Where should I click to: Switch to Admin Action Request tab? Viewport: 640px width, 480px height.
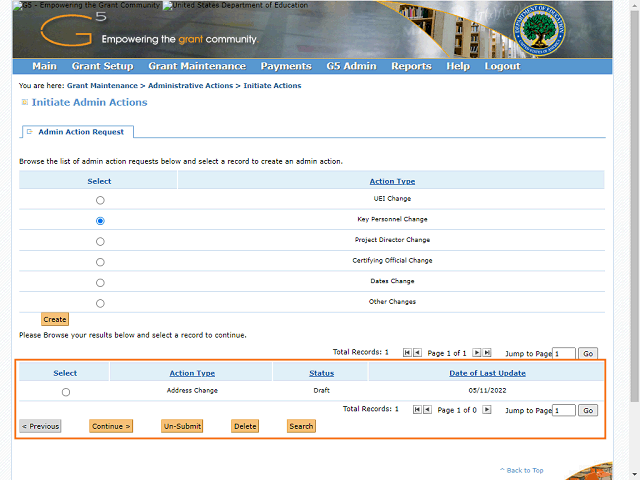(81, 132)
